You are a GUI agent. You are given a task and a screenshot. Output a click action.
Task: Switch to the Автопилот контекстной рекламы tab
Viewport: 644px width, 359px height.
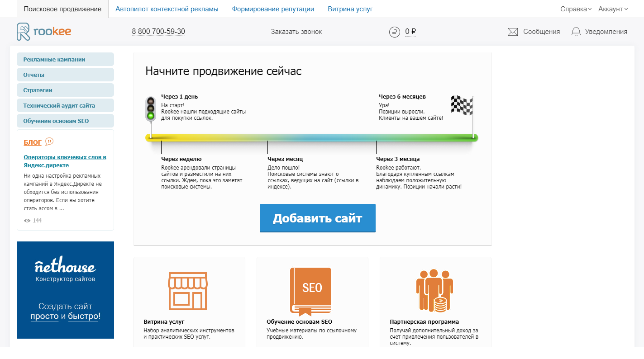click(x=167, y=9)
